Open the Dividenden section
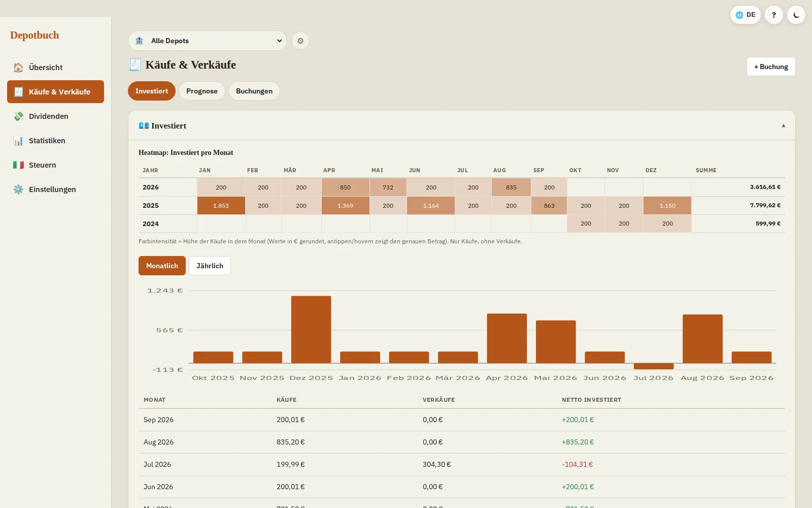Viewport: 812px width, 508px height. [x=55, y=116]
